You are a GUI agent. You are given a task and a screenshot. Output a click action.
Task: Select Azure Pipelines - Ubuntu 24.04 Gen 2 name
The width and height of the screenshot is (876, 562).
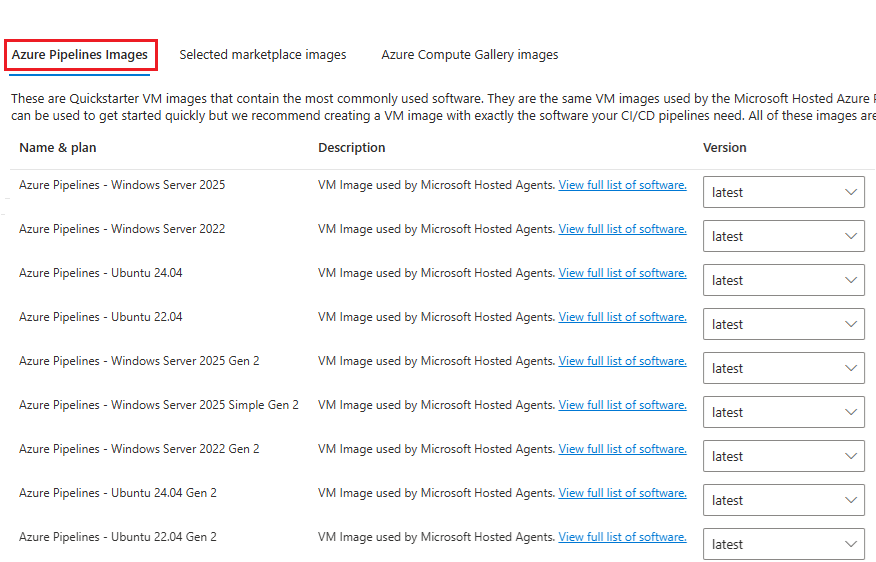[117, 493]
